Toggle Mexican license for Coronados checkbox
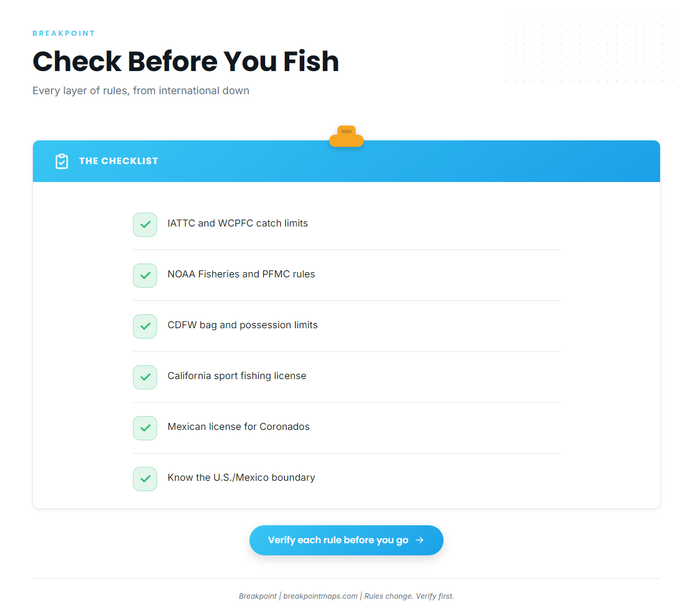 tap(145, 428)
